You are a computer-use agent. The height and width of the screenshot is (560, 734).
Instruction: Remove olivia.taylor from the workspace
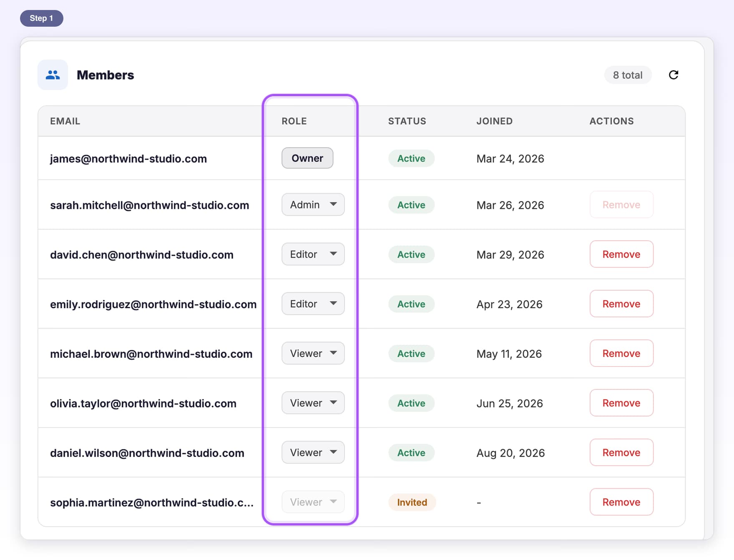coord(621,403)
